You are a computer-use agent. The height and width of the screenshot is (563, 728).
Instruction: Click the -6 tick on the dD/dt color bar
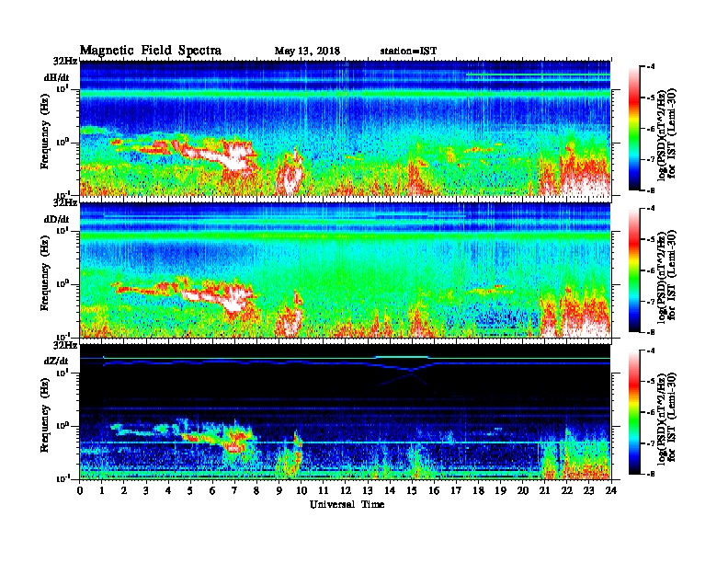[x=651, y=270]
